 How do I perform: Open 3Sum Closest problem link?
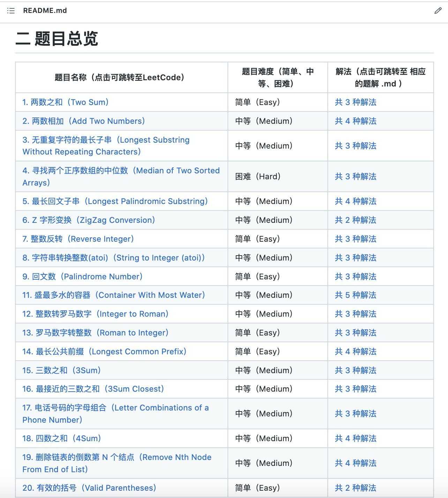pos(92,389)
